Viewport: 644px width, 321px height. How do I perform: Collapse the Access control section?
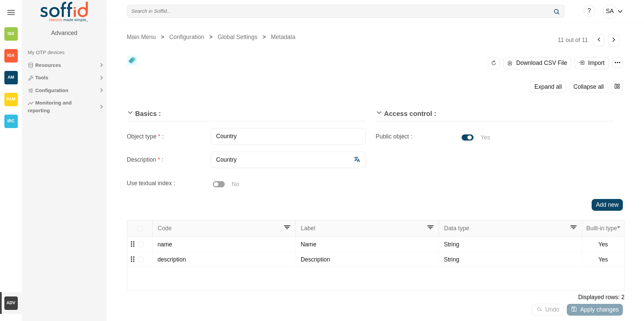click(x=379, y=113)
